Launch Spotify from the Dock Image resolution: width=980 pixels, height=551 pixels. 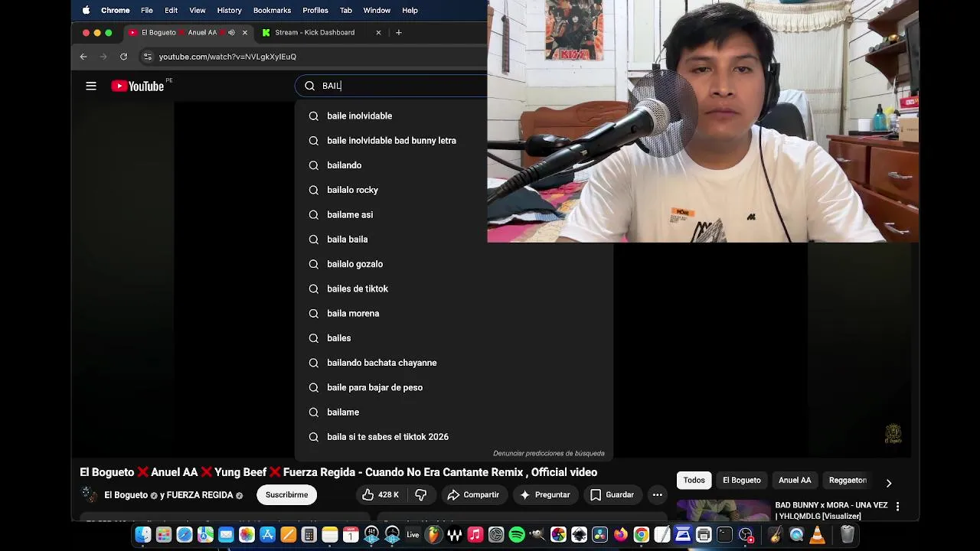[517, 535]
